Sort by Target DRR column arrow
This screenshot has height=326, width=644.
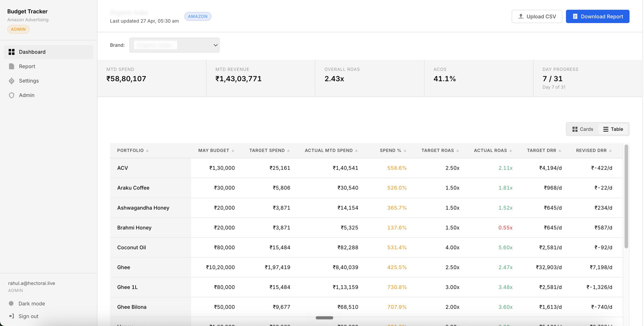[x=560, y=151]
